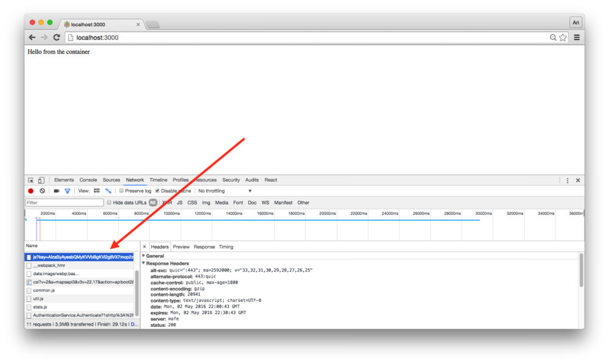The height and width of the screenshot is (364, 609).
Task: Open the No throttling dropdown
Action: 225,191
